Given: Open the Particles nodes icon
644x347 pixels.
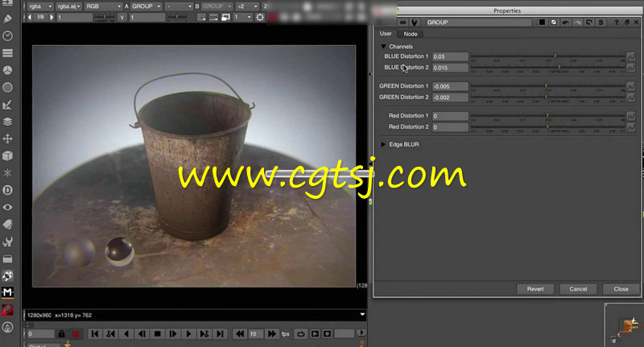Looking at the screenshot, I should coord(7,173).
